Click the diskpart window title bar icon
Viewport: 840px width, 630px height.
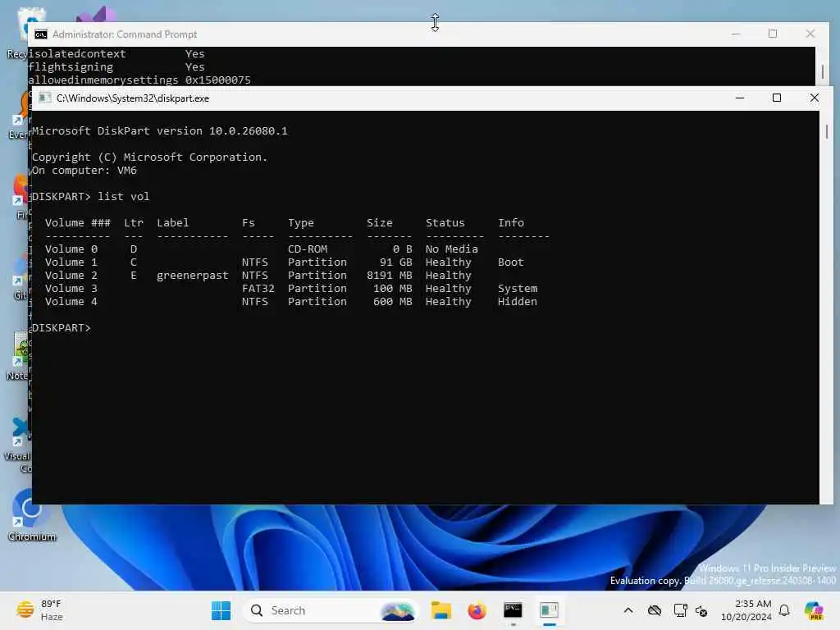(x=45, y=98)
